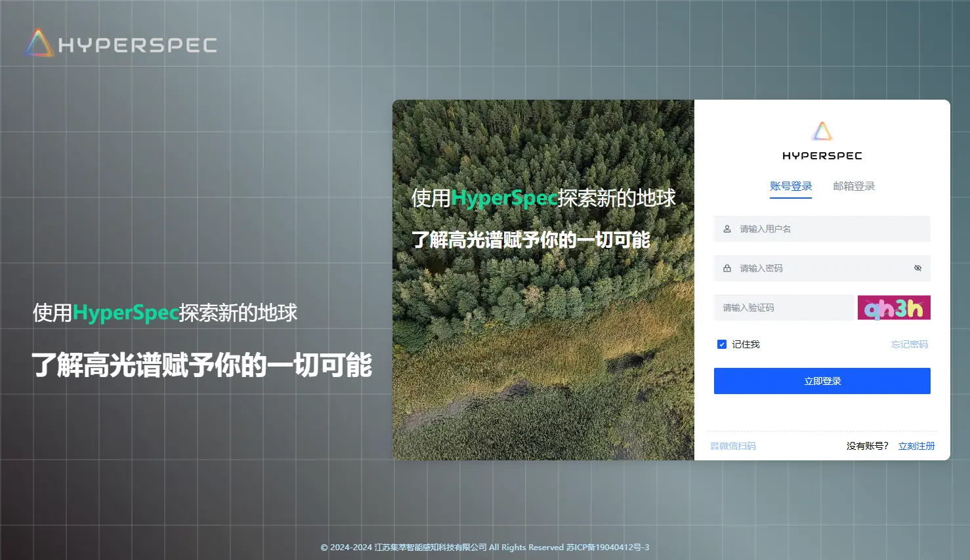This screenshot has height=560, width=970.
Task: Focus the 请输入用户名 username field
Action: [x=827, y=229]
